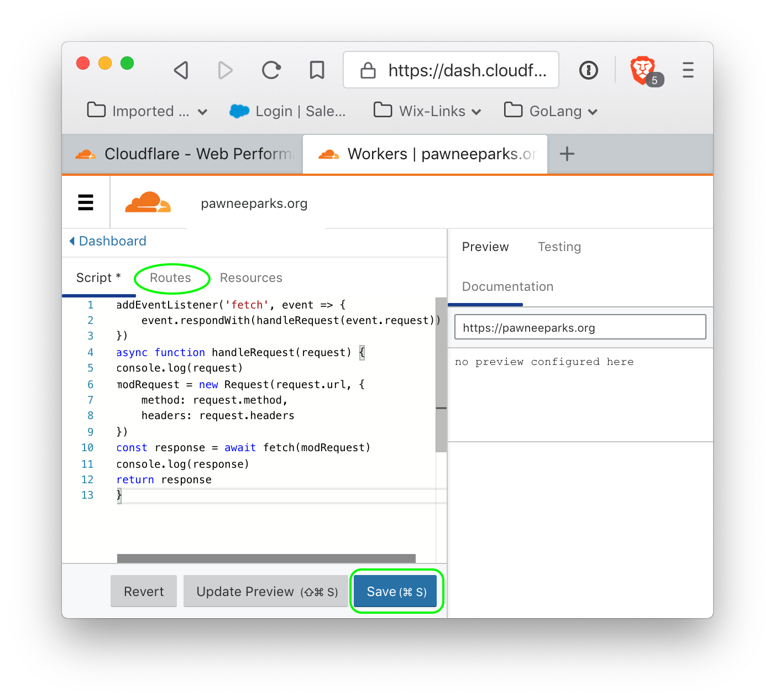Click line 10 'const response = await' code
Image resolution: width=775 pixels, height=700 pixels.
(x=243, y=447)
